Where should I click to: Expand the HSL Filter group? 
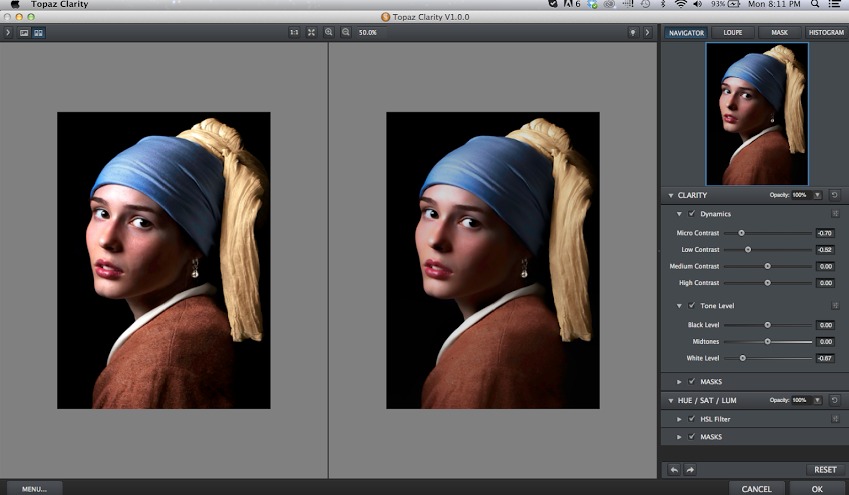coord(679,419)
